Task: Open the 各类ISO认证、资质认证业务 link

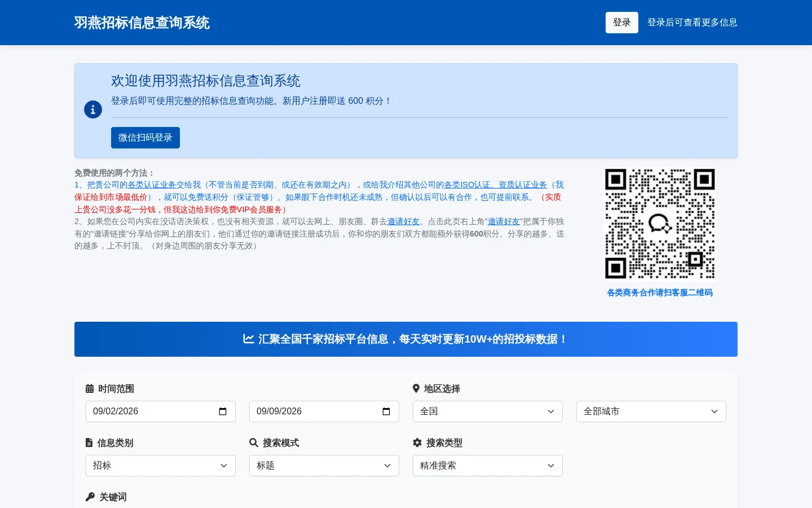Action: pos(496,185)
